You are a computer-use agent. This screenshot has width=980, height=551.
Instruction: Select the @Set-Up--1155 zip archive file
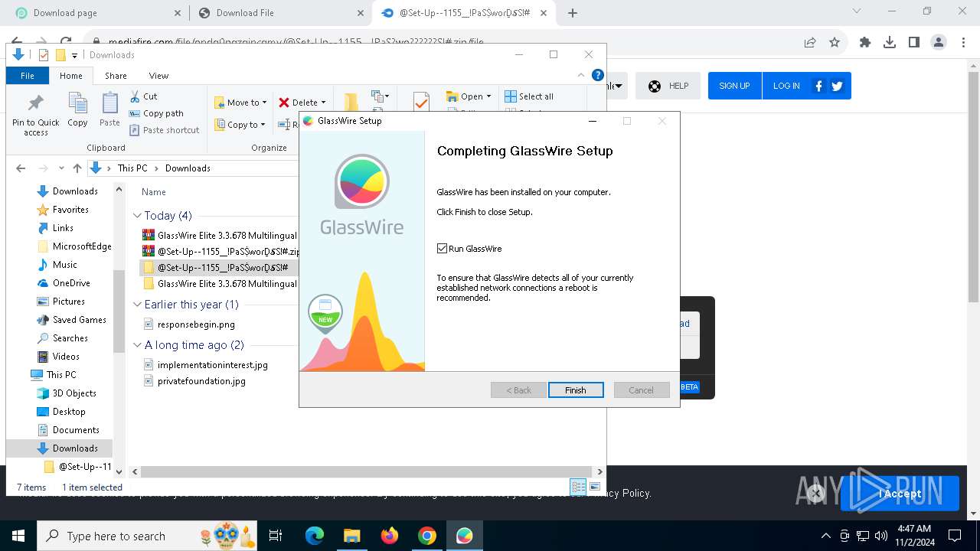pos(220,251)
